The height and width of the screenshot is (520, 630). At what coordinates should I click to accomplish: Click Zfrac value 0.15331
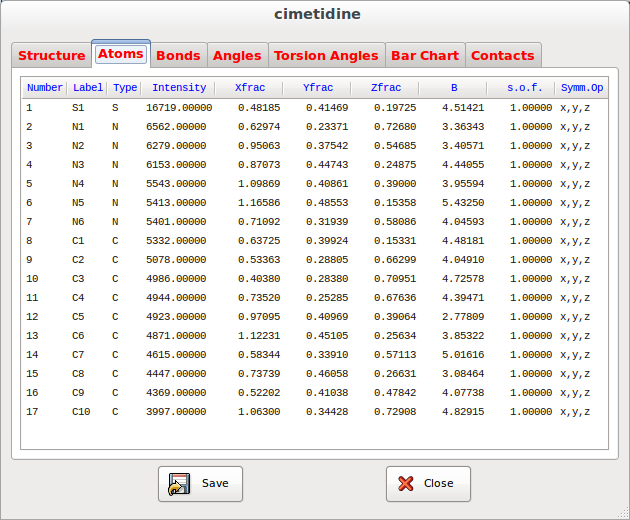click(x=395, y=241)
